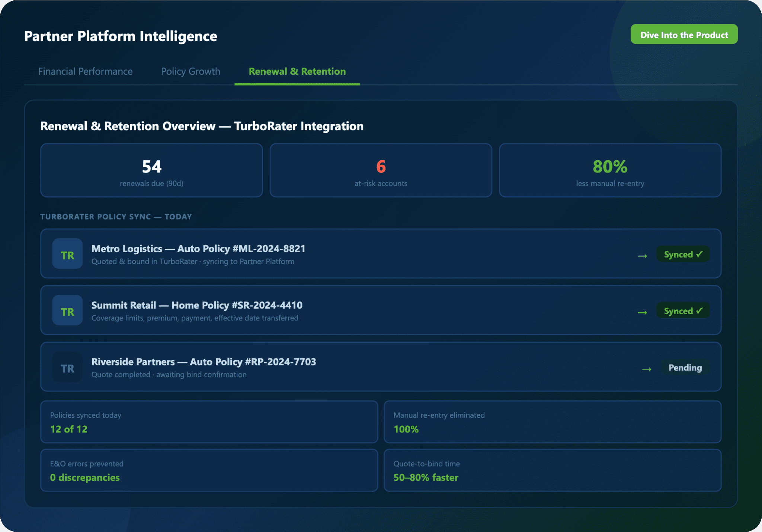The width and height of the screenshot is (762, 532).
Task: Click the Synced badge on Summit Retail
Action: click(x=683, y=311)
